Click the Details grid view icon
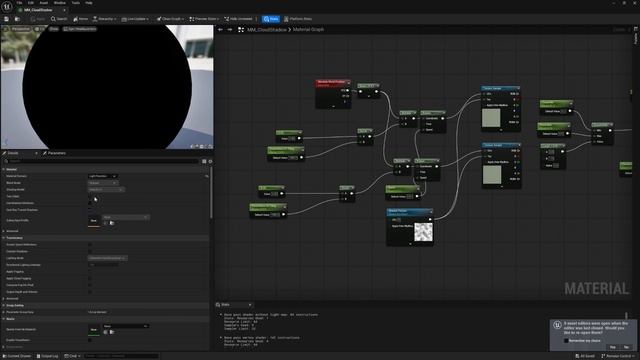This screenshot has height=360, width=640. (204, 161)
